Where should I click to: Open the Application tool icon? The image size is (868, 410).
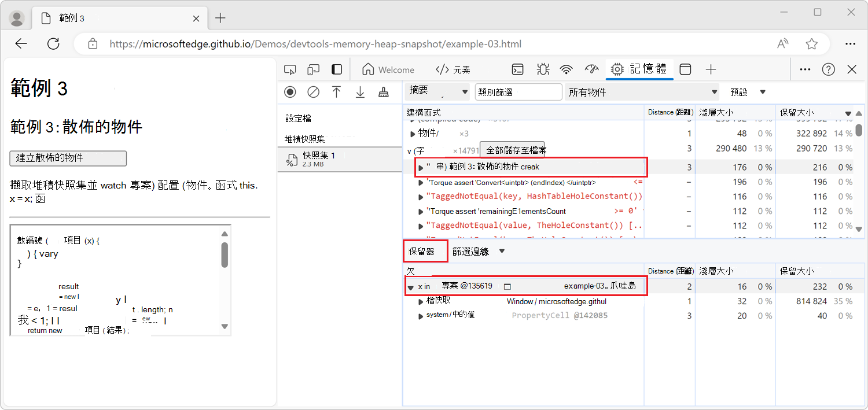(x=685, y=70)
